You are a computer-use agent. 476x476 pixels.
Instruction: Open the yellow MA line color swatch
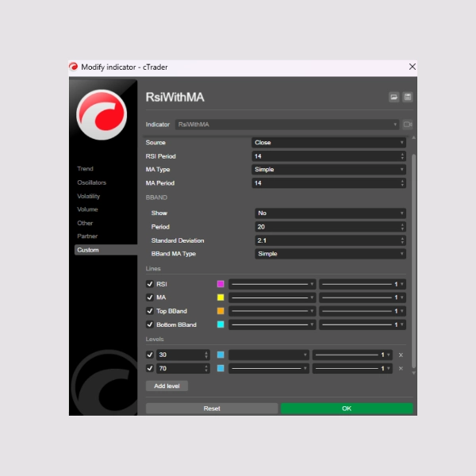tap(221, 297)
